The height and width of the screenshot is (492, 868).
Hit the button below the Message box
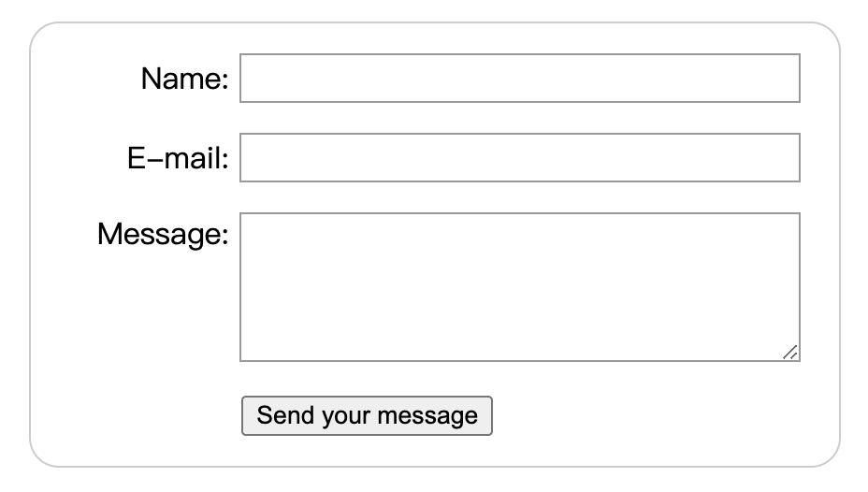pos(367,415)
